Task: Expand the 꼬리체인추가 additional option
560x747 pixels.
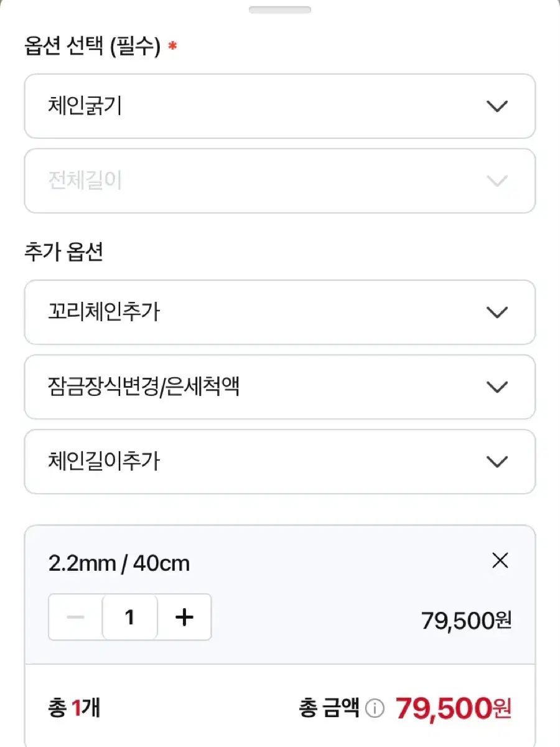Action: coord(279,312)
